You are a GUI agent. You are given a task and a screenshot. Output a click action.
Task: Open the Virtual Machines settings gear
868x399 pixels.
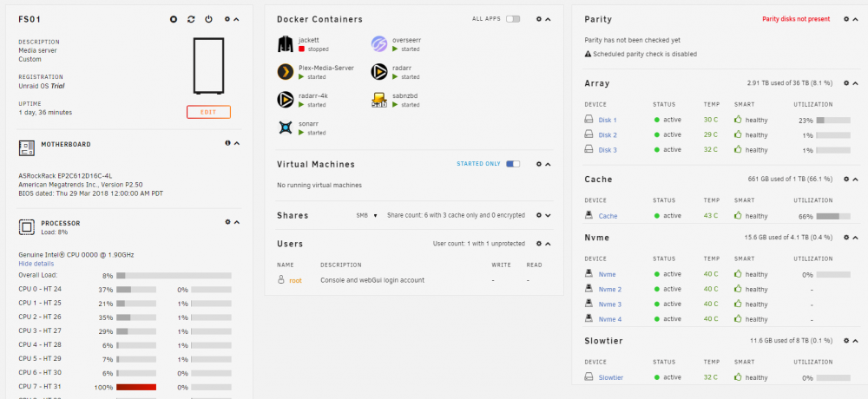coord(539,164)
